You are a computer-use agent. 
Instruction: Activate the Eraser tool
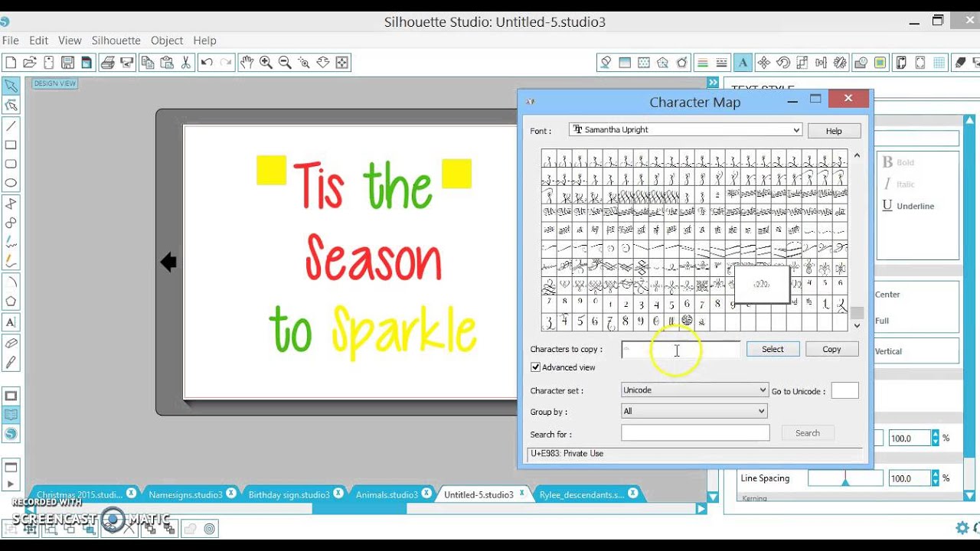(11, 343)
